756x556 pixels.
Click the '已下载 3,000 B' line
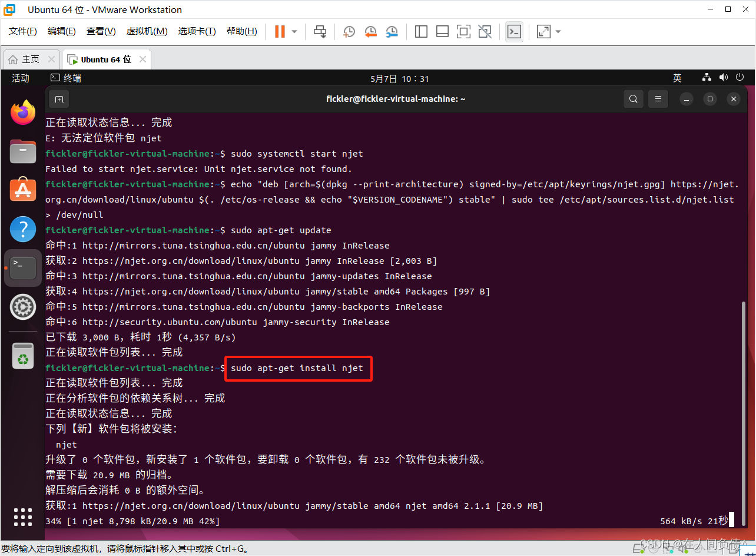141,337
